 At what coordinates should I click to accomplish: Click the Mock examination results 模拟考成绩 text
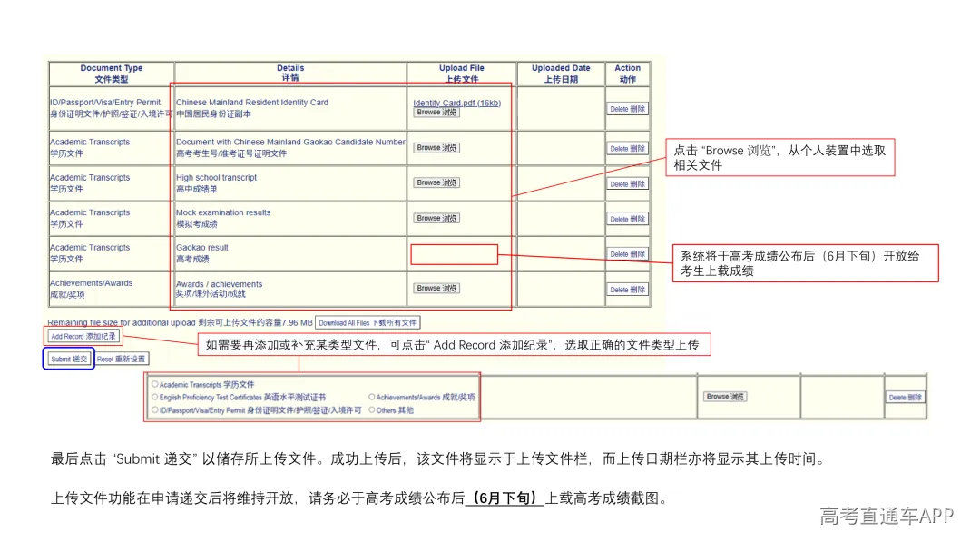tap(223, 218)
